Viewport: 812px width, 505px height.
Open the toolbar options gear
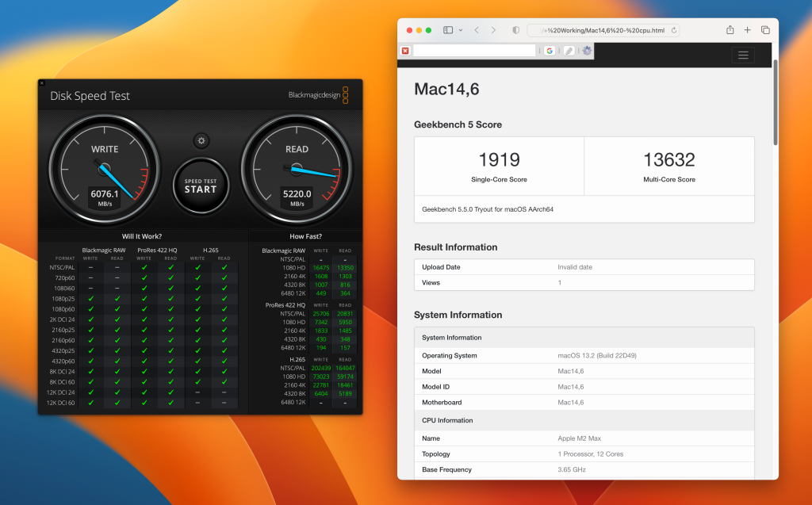tap(587, 51)
